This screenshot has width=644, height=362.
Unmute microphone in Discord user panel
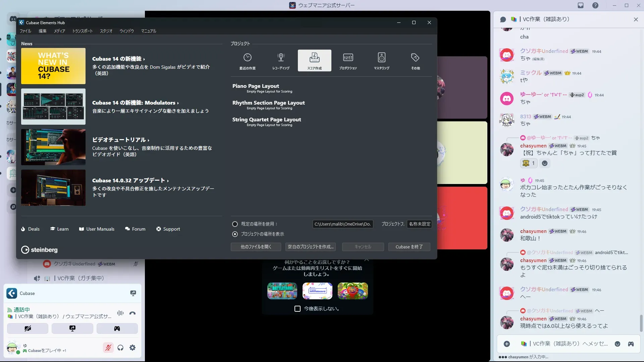pyautogui.click(x=108, y=348)
